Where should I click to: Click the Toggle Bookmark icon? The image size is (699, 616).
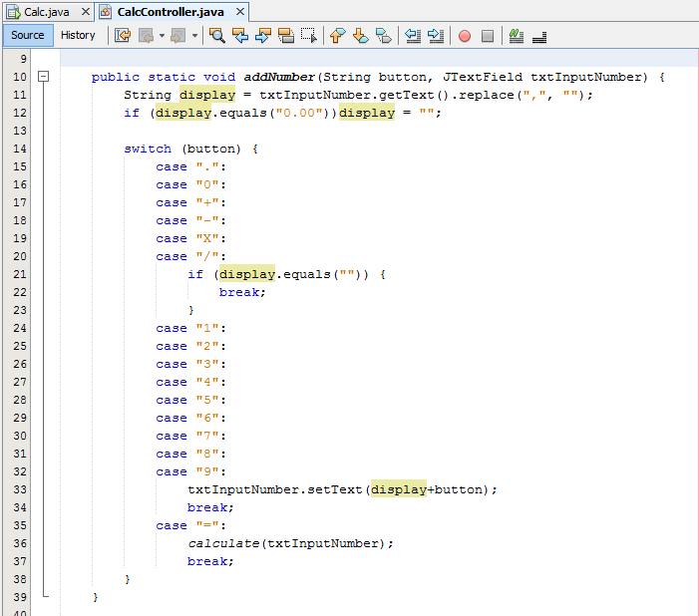coord(383,35)
